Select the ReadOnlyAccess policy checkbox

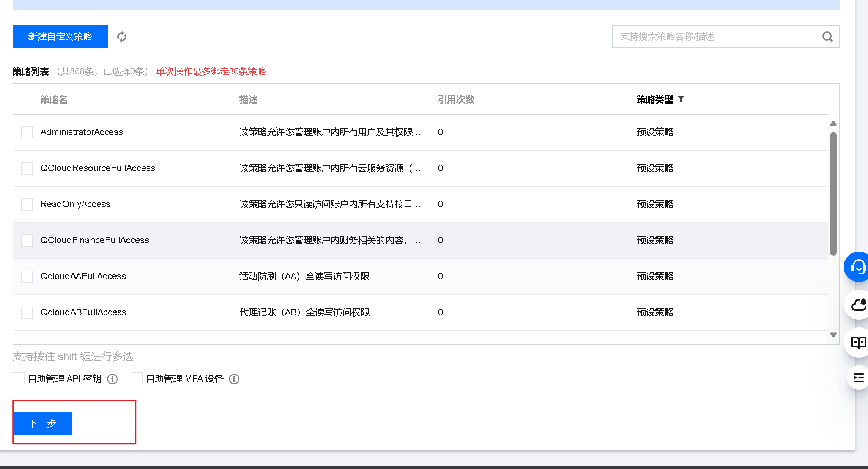tap(27, 205)
